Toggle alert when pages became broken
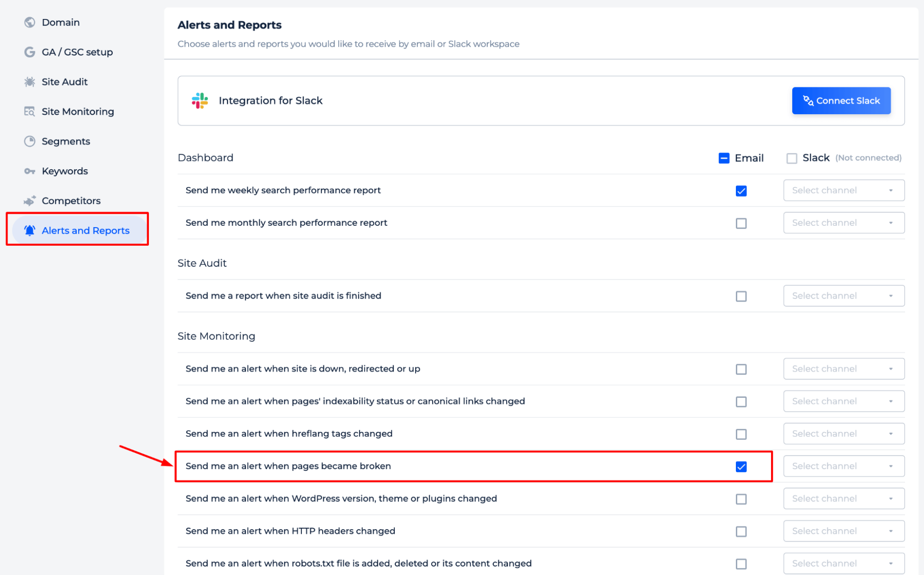This screenshot has height=575, width=924. tap(741, 466)
